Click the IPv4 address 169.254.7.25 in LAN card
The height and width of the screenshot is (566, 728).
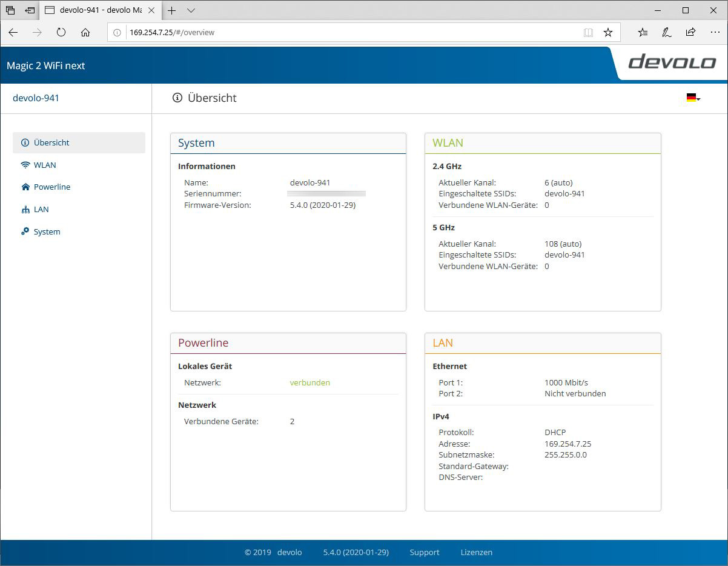[568, 444]
